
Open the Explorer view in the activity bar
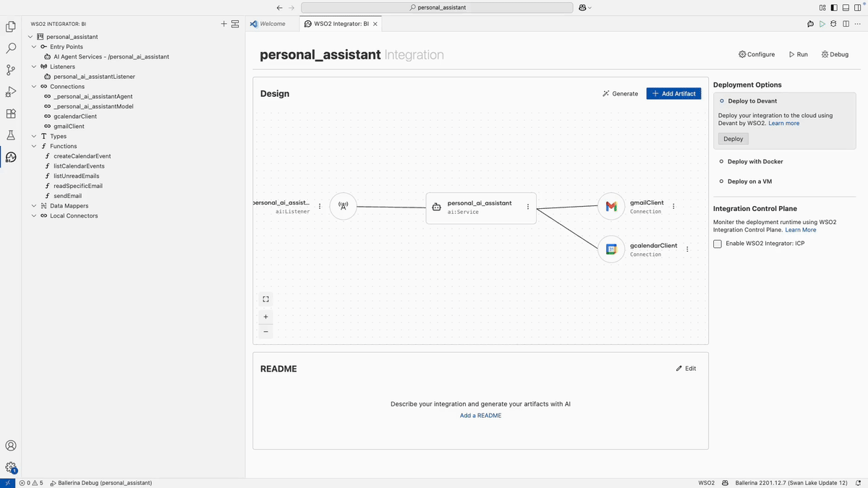pos(11,27)
